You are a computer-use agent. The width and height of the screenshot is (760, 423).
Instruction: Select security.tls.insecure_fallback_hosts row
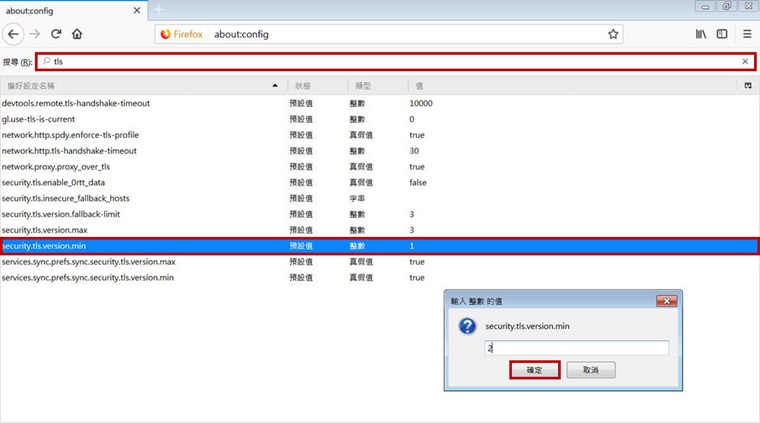[380, 198]
